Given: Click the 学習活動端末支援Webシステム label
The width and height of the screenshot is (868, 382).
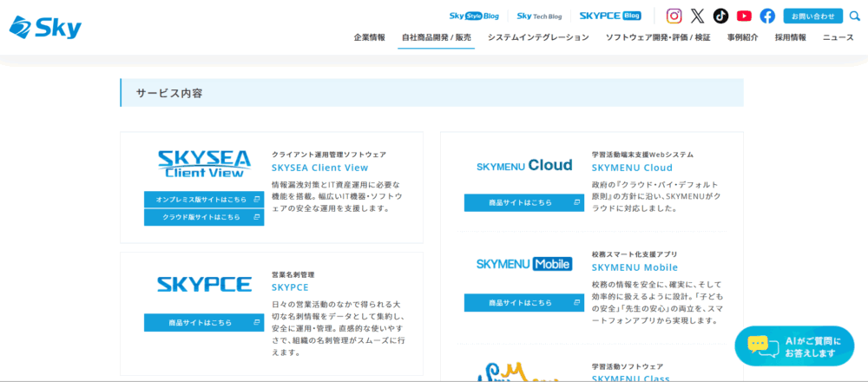Looking at the screenshot, I should (x=642, y=155).
